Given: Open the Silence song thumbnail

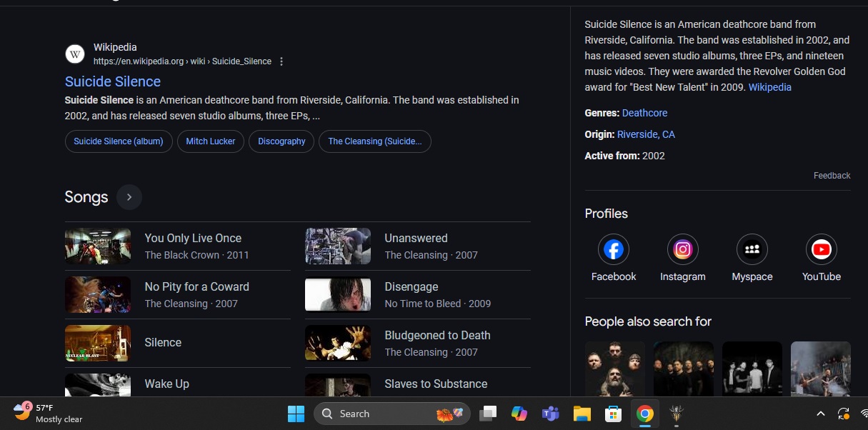Looking at the screenshot, I should click(x=98, y=344).
